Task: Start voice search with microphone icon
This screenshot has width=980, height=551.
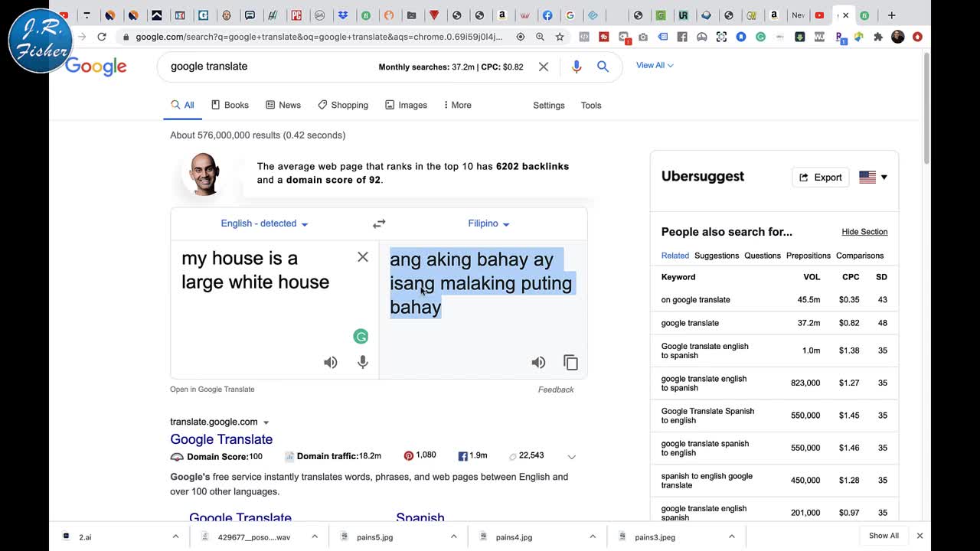Action: pyautogui.click(x=577, y=67)
